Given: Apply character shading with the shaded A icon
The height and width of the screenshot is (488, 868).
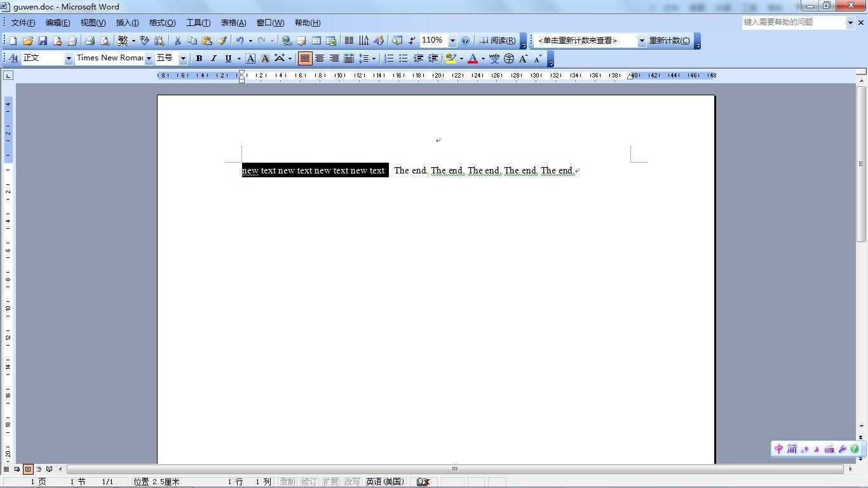Looking at the screenshot, I should 265,58.
